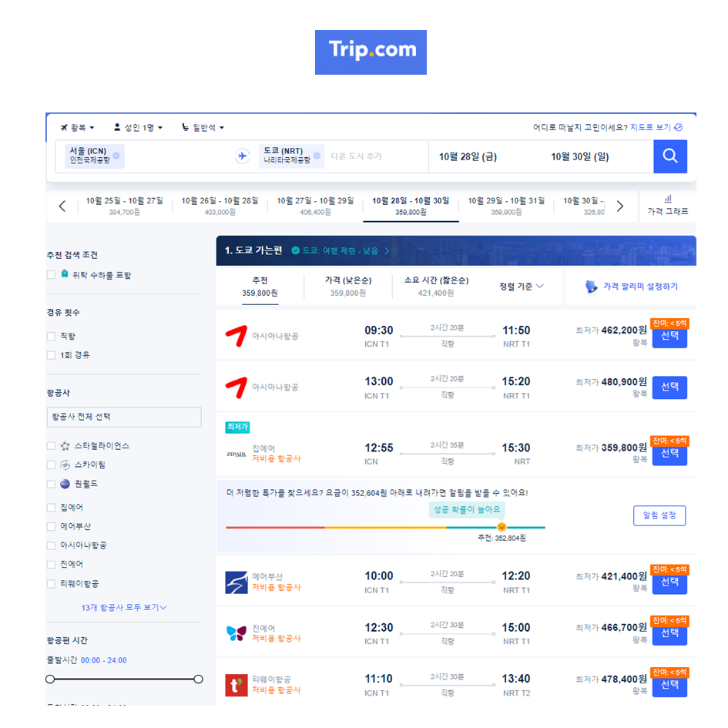Expand Tokyo travel restriction details chevron
Image resolution: width=728 pixels, height=728 pixels.
point(387,250)
